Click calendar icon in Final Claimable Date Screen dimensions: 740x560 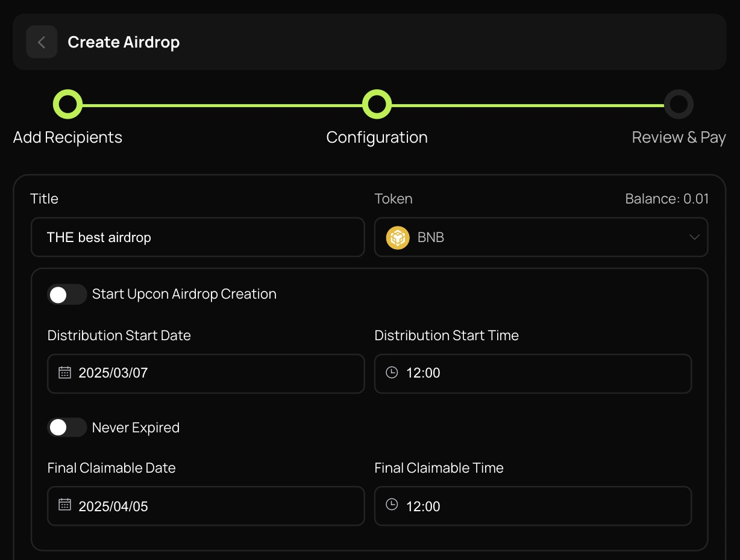[64, 505]
